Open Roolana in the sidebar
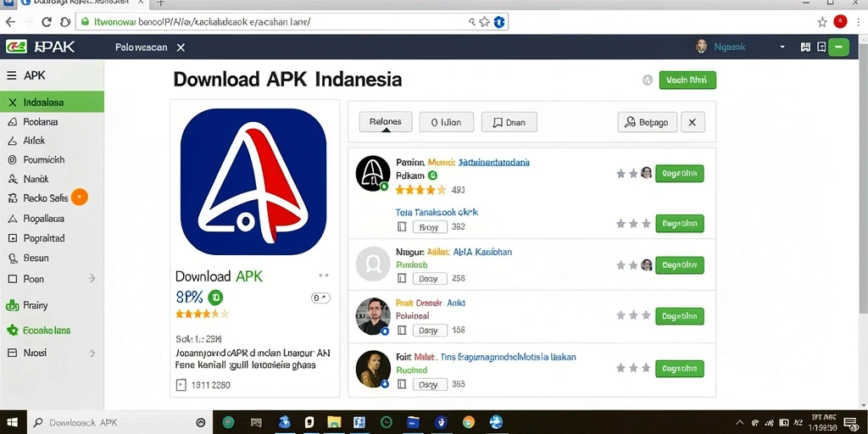Viewport: 868px width, 434px height. [41, 122]
